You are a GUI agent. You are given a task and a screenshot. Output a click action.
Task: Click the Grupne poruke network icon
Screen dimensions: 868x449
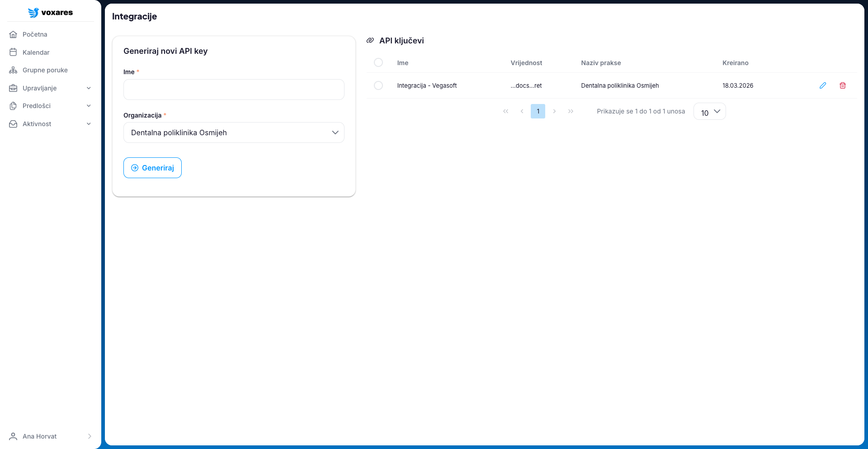point(13,70)
